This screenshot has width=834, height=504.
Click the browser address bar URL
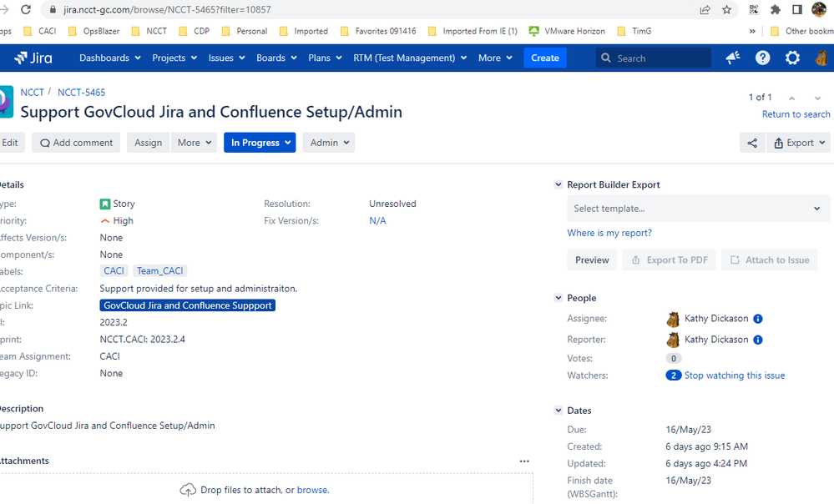167,9
